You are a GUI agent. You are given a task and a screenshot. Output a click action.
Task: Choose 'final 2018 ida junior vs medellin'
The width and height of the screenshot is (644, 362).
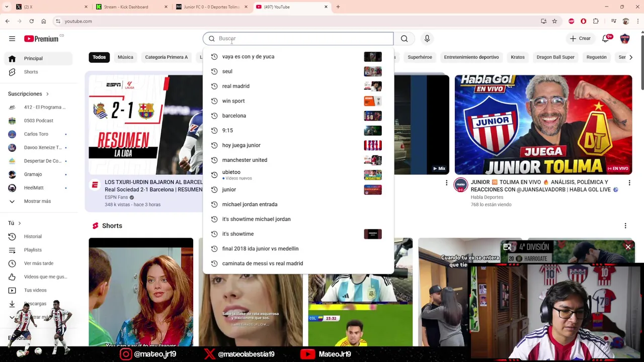click(x=298, y=248)
